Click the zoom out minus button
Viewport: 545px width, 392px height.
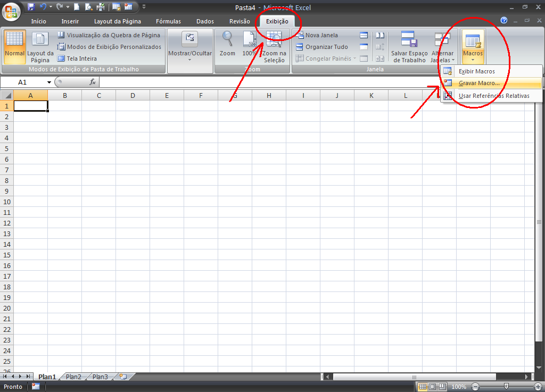[475, 387]
